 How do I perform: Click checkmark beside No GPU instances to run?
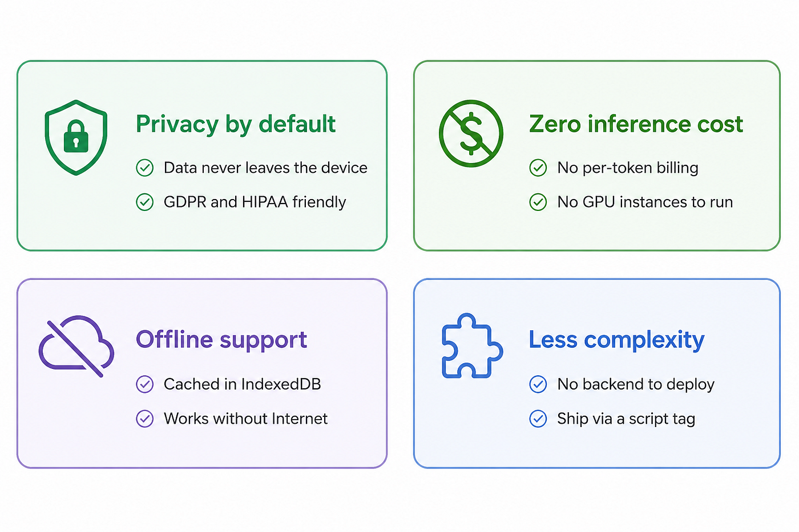point(538,202)
